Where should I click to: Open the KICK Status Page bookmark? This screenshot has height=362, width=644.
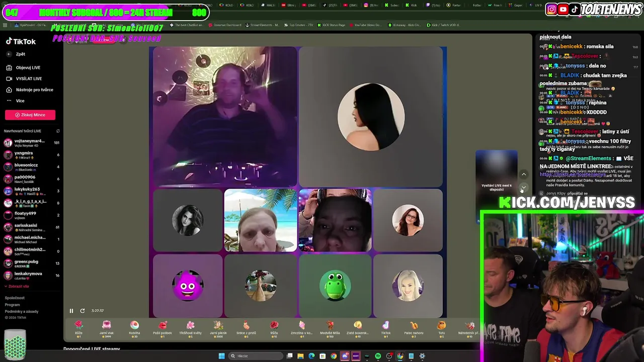click(x=331, y=25)
